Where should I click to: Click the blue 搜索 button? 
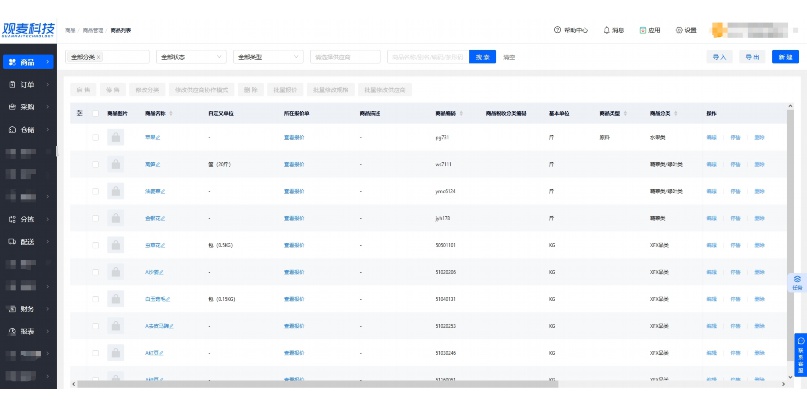coord(482,57)
